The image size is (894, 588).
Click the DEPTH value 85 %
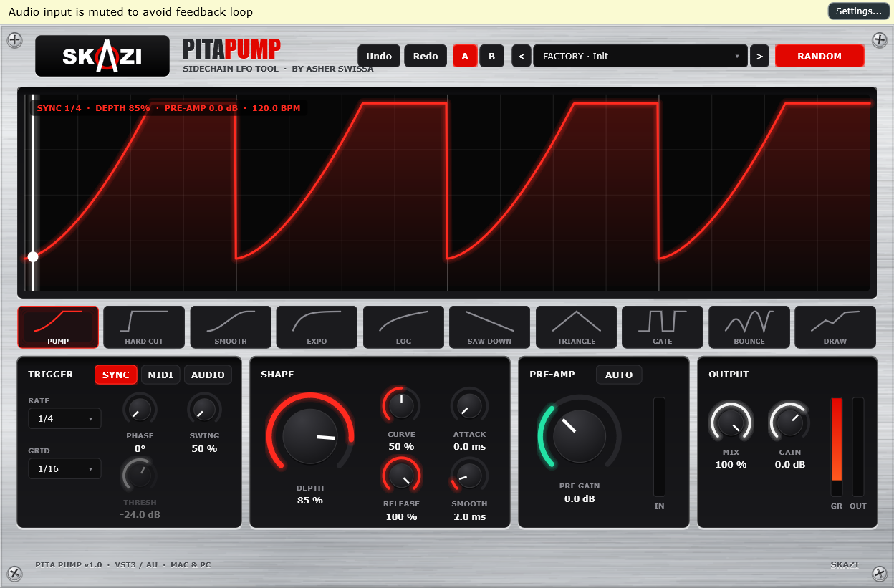point(309,500)
